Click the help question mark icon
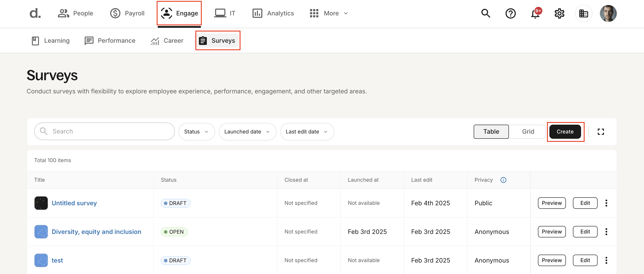 click(510, 13)
